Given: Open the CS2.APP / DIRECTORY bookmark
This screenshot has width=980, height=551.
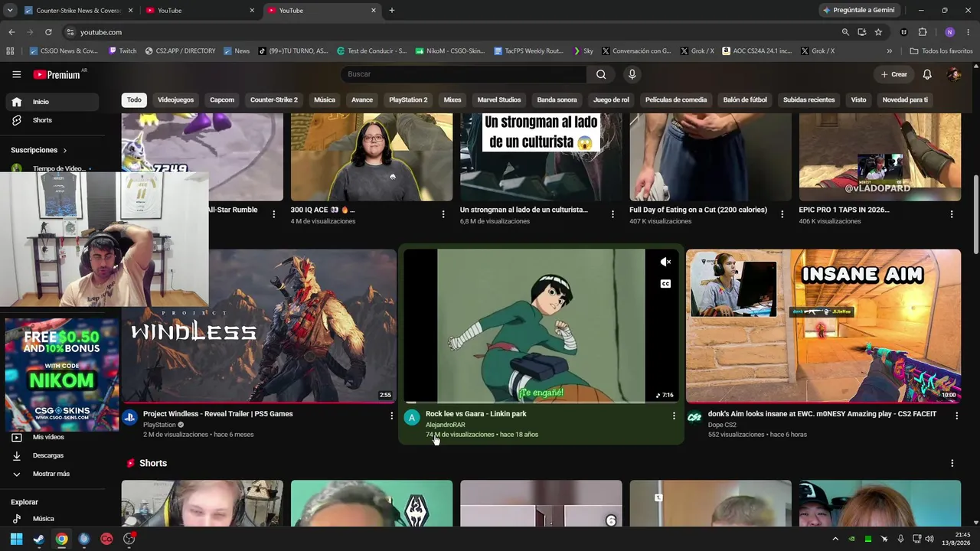Looking at the screenshot, I should pyautogui.click(x=180, y=51).
